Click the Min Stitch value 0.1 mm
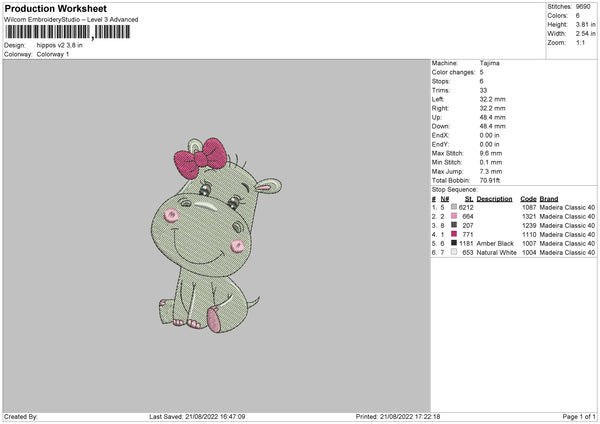The height and width of the screenshot is (424, 600). (491, 162)
